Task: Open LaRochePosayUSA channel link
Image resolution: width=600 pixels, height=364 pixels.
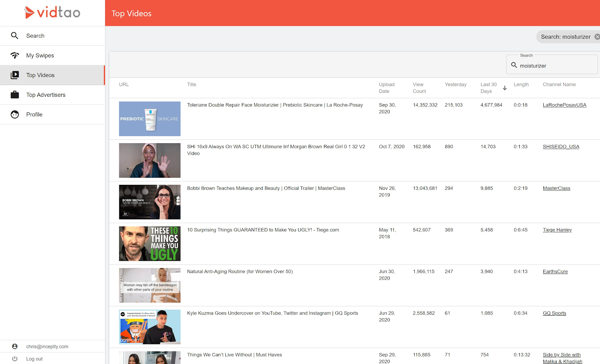Action: pos(564,105)
